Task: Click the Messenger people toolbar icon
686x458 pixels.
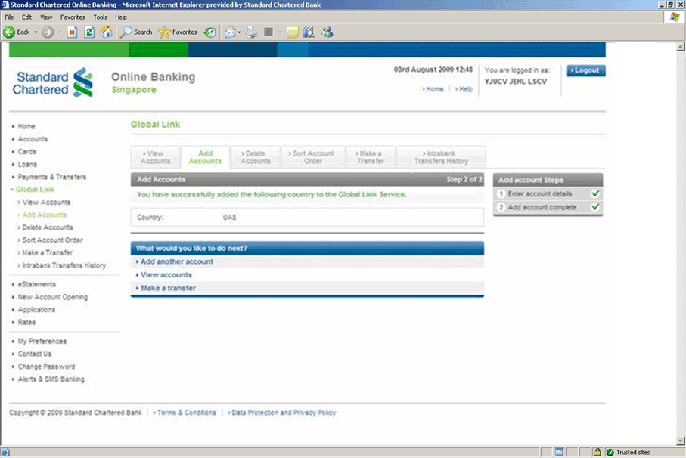Action: coord(327,32)
